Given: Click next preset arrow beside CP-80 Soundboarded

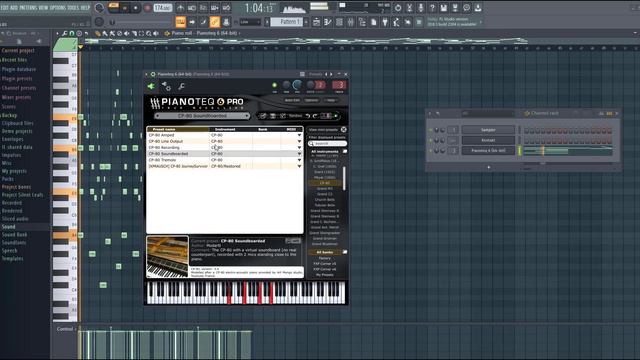Looking at the screenshot, I should pyautogui.click(x=247, y=116).
